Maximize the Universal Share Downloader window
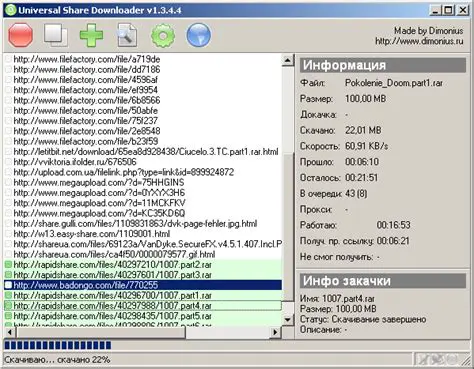 pyautogui.click(x=449, y=10)
